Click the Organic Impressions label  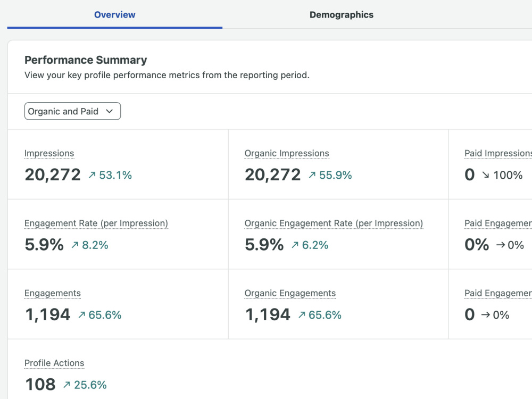click(x=287, y=153)
